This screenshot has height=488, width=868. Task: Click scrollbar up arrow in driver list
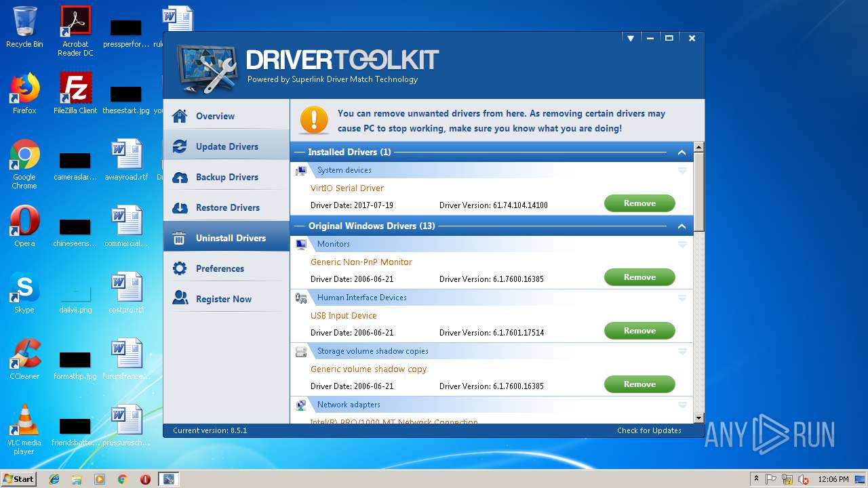(x=699, y=147)
